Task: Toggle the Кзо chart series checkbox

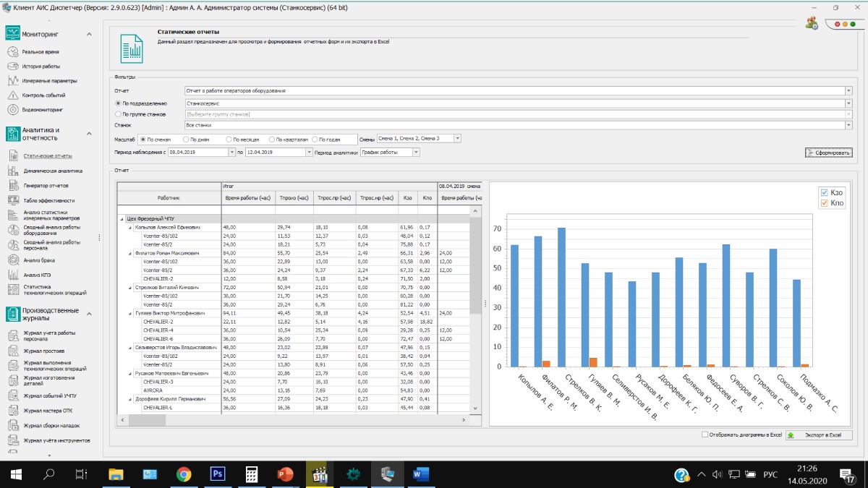Action: click(824, 192)
